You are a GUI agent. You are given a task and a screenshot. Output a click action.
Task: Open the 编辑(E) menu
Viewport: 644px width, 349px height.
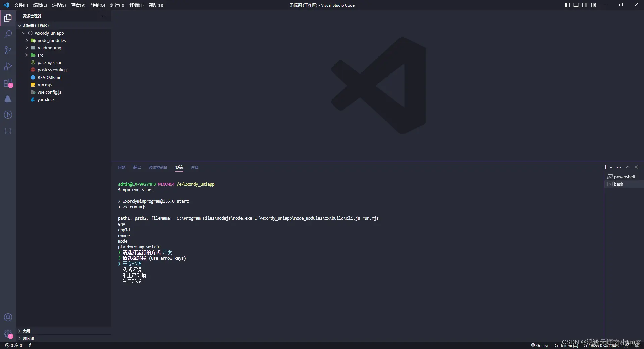tap(40, 5)
